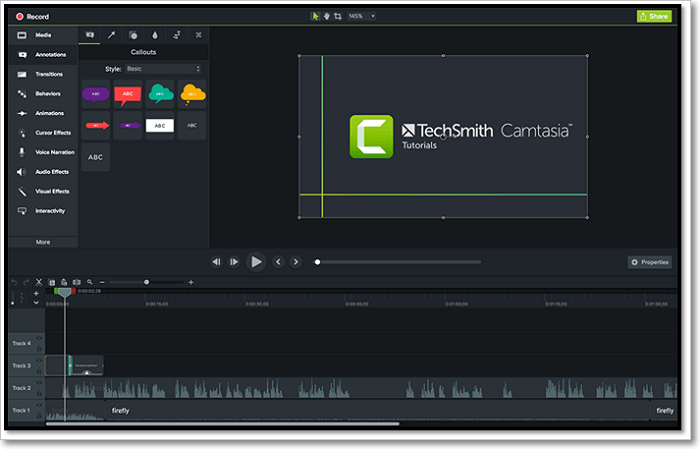Lock Track 3

tap(39, 371)
